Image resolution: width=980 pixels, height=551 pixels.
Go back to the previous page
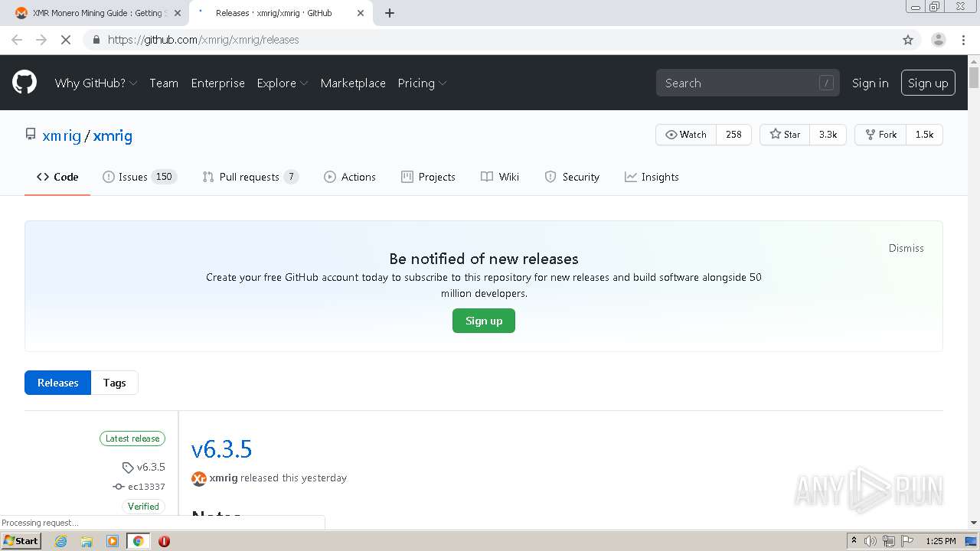17,40
